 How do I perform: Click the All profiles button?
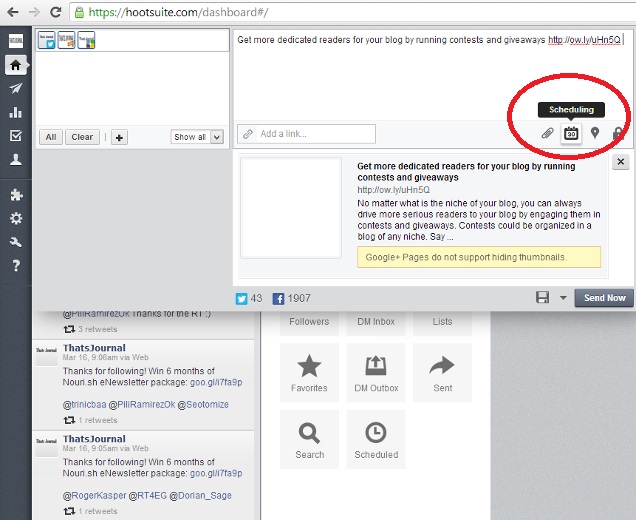tap(51, 137)
